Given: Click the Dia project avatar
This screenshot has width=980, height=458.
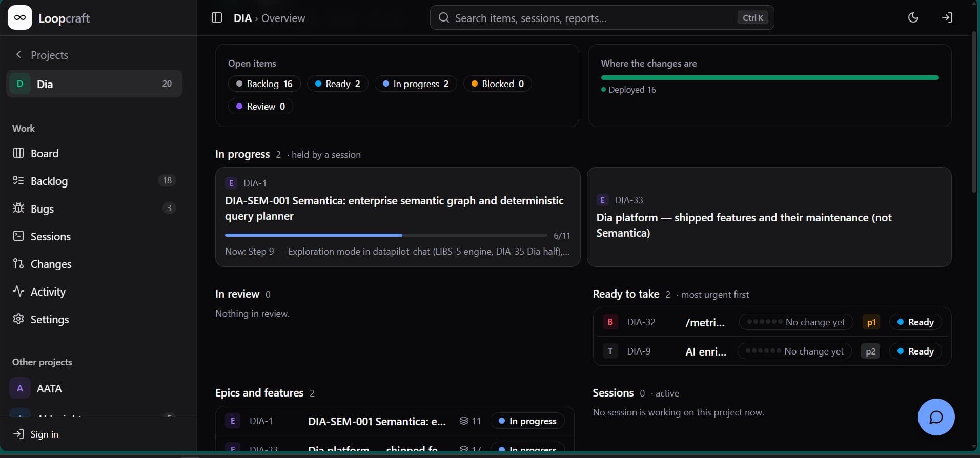Looking at the screenshot, I should pyautogui.click(x=20, y=84).
